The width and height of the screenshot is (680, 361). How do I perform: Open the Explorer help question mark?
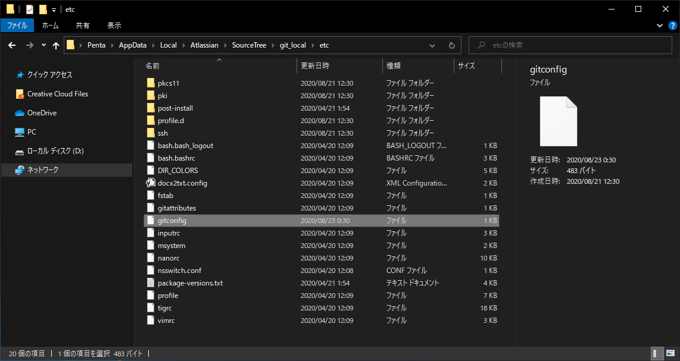point(673,26)
